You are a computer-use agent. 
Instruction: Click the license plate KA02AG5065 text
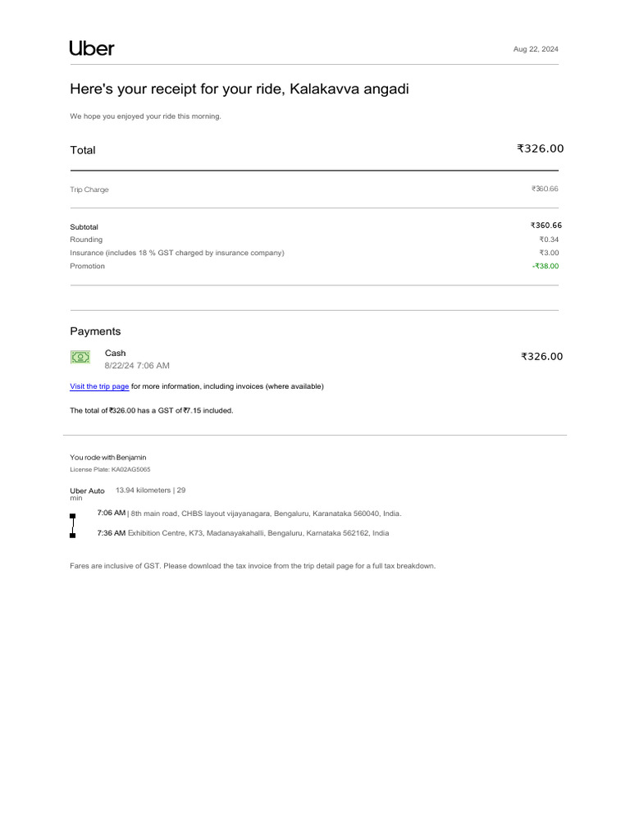point(110,470)
